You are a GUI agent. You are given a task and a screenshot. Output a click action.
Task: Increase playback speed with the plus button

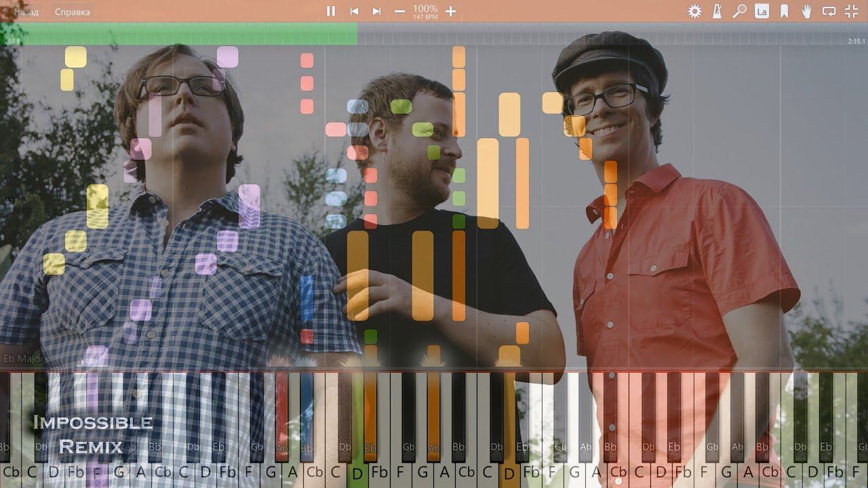(x=450, y=11)
